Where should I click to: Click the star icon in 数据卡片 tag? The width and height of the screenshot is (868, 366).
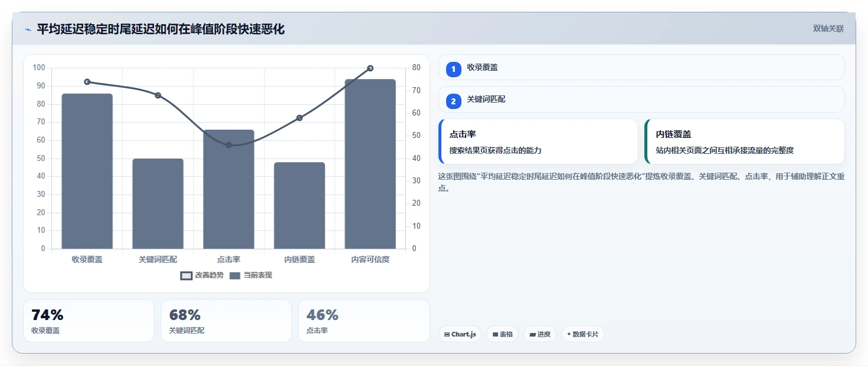(569, 334)
